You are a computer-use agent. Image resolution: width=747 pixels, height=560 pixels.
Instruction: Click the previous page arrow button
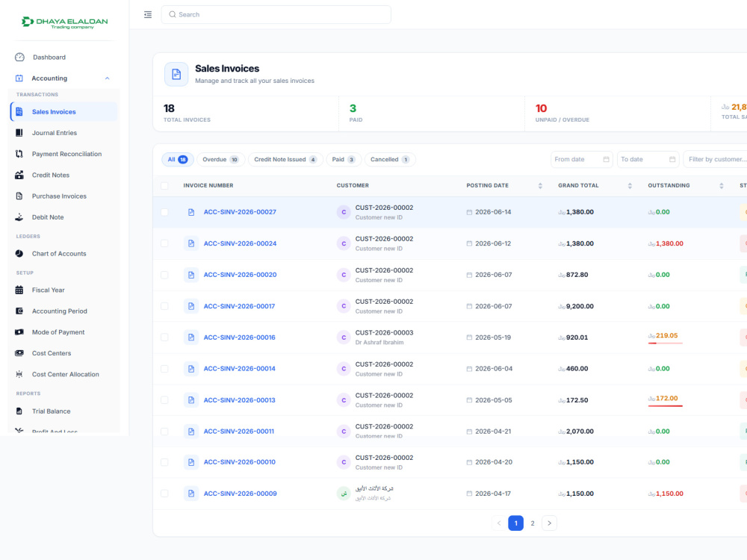click(x=499, y=523)
